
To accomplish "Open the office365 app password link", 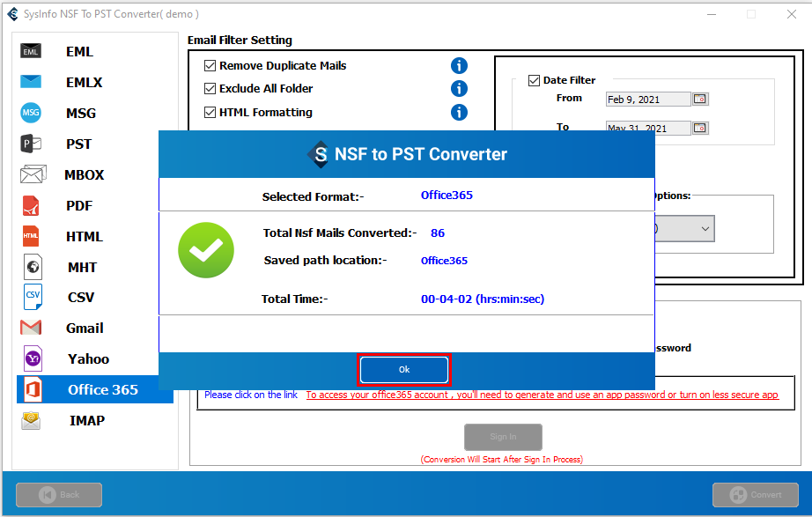I will pyautogui.click(x=542, y=395).
